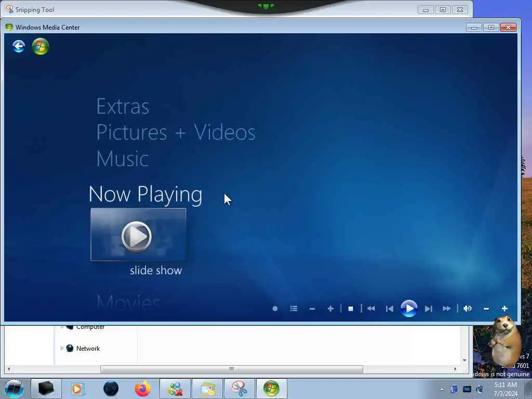Switch to Explorer window in taskbar
This screenshot has width=532, height=399.
point(207,389)
